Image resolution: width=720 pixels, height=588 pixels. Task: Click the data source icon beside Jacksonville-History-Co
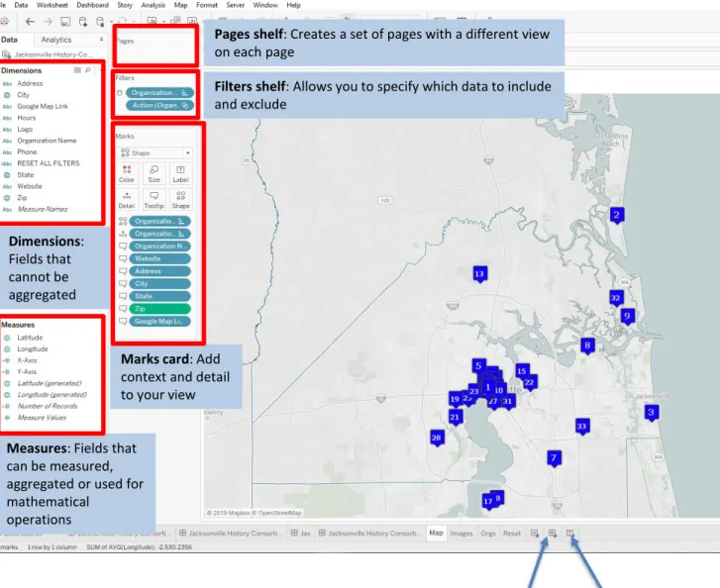(x=6, y=54)
